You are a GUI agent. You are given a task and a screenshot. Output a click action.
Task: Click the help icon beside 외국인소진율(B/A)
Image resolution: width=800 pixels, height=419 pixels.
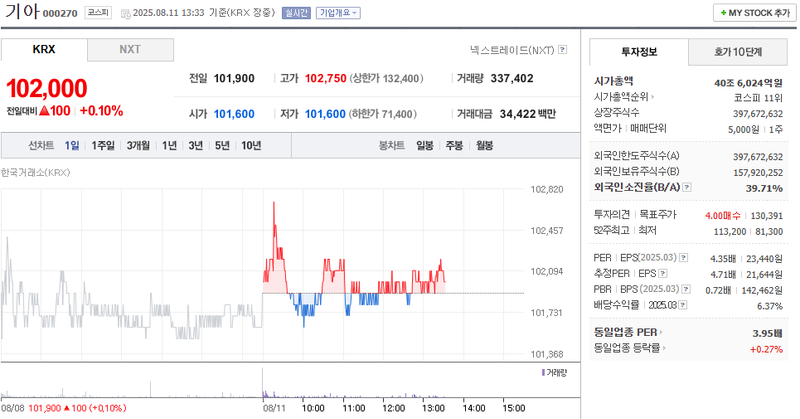pyautogui.click(x=687, y=187)
